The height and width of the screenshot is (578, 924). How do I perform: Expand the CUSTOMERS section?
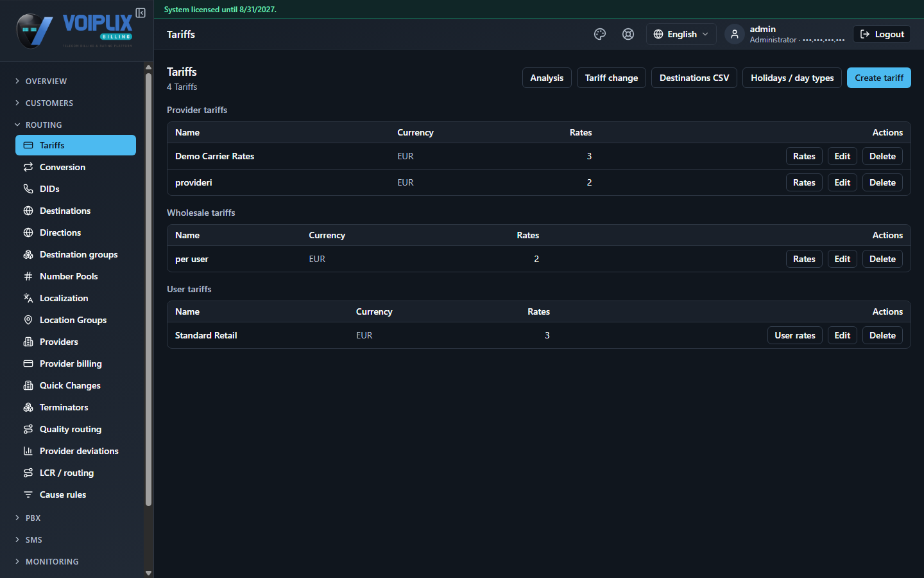tap(76, 103)
